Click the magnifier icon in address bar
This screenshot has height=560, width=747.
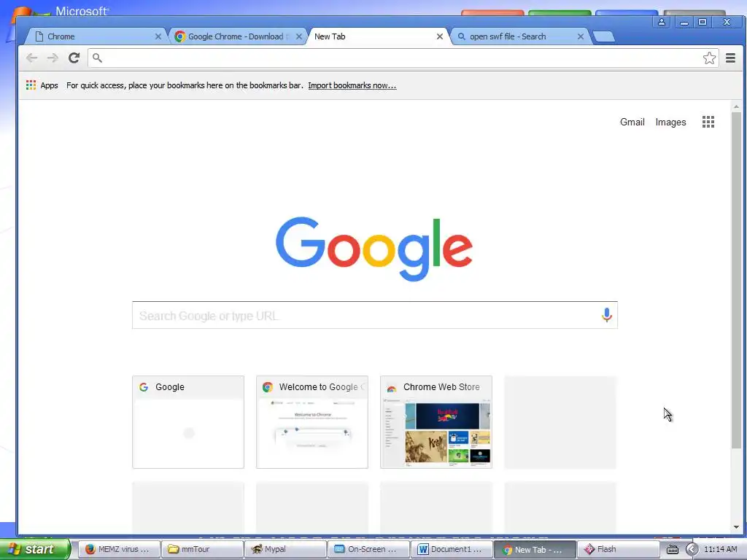click(97, 58)
